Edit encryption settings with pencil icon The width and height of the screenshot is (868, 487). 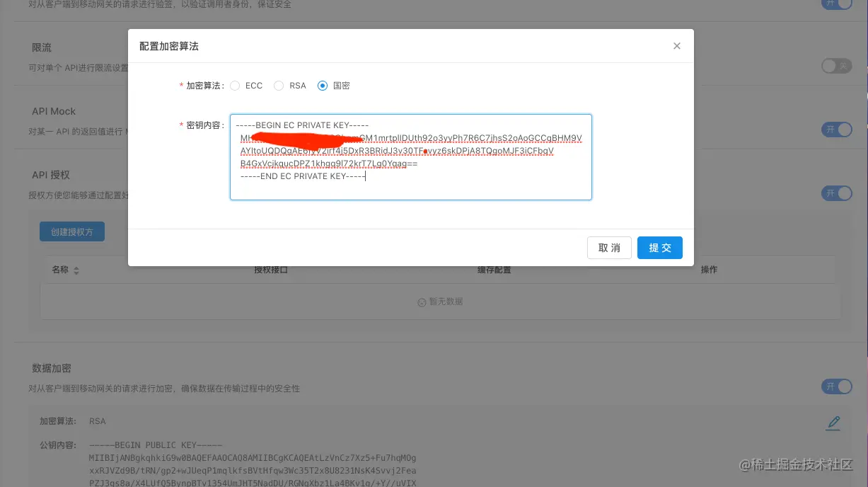833,423
